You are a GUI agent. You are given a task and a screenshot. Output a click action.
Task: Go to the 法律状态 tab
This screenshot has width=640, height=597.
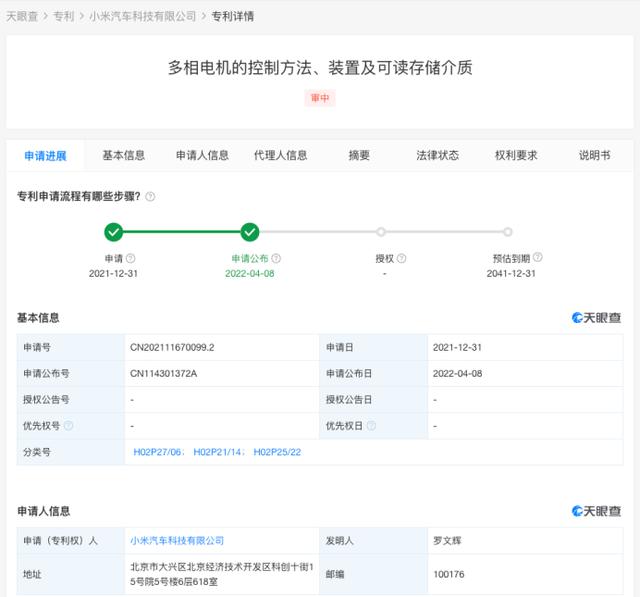[x=438, y=155]
